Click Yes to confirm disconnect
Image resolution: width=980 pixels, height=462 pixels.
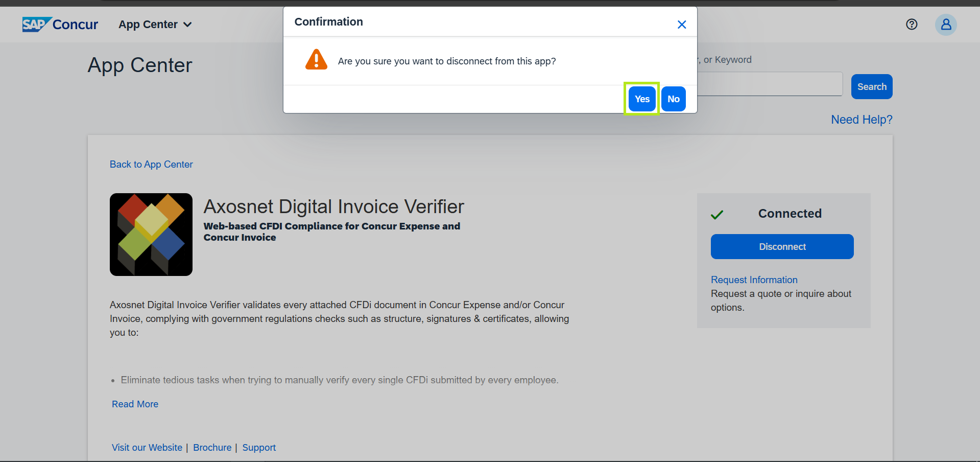(641, 99)
